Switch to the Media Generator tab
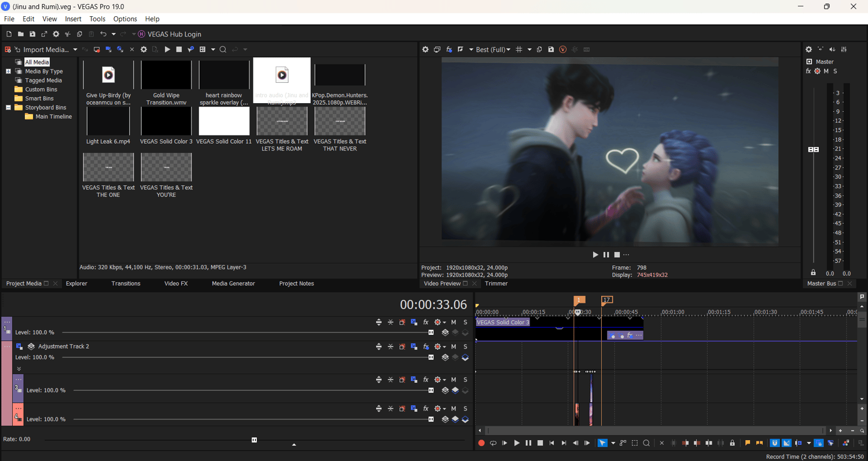The width and height of the screenshot is (868, 461). click(233, 284)
